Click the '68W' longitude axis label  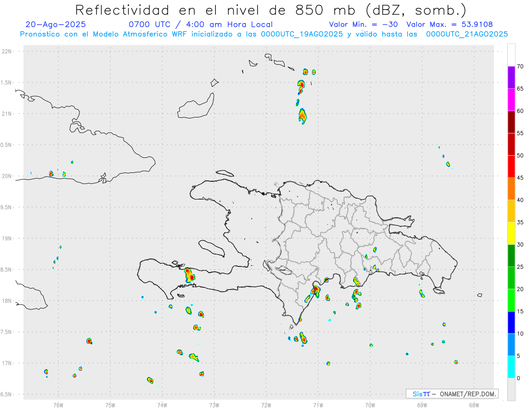tap(474, 405)
